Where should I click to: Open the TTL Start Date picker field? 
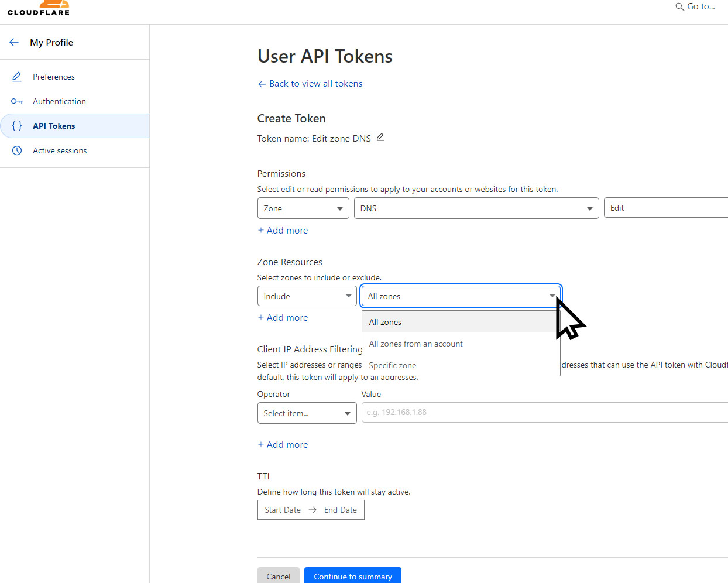point(283,510)
